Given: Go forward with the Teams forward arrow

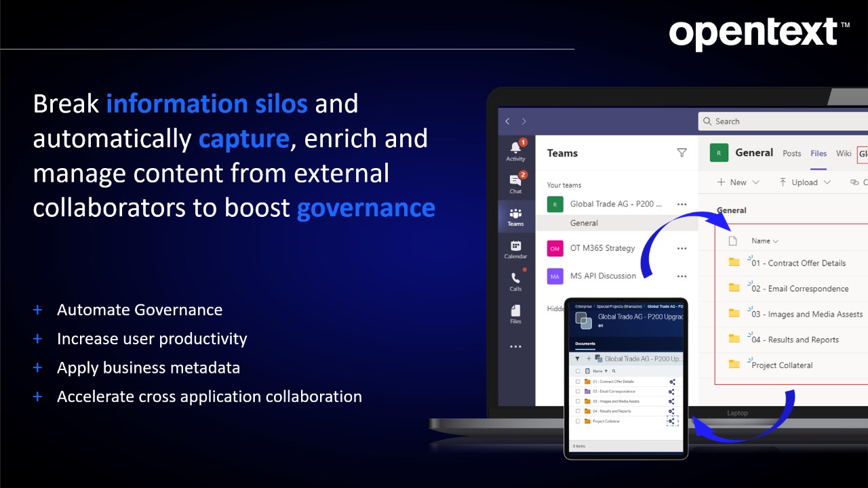Looking at the screenshot, I should click(524, 121).
